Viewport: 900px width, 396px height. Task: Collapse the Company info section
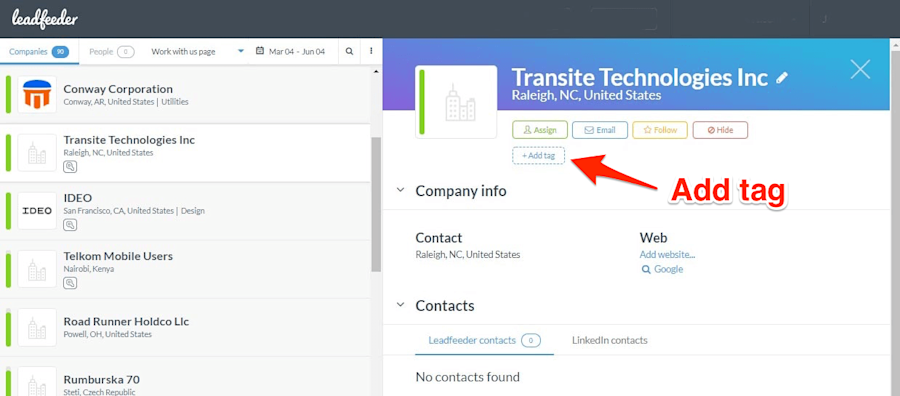[x=400, y=191]
